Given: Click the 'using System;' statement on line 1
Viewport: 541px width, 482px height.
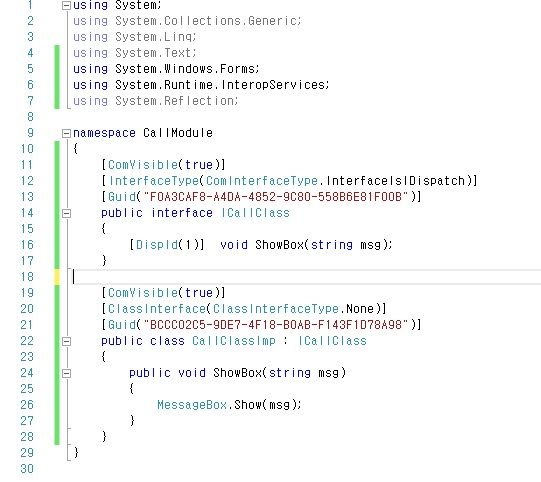Looking at the screenshot, I should (117, 5).
